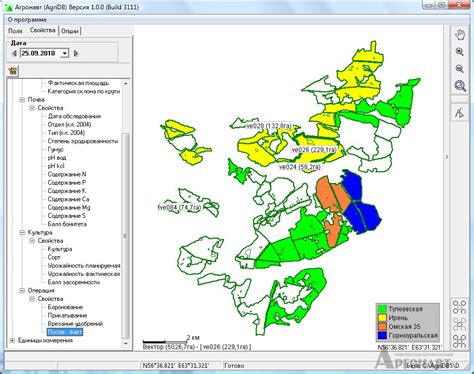Image resolution: width=474 pixels, height=374 pixels.
Task: Click the date field 25.09.2010
Action: (40, 53)
